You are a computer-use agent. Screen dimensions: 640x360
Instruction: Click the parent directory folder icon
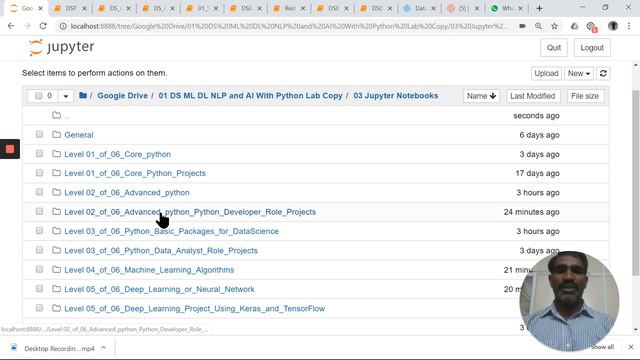(x=56, y=116)
